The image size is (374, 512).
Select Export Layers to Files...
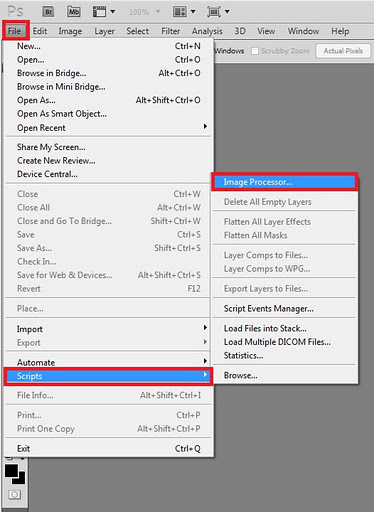(285, 289)
